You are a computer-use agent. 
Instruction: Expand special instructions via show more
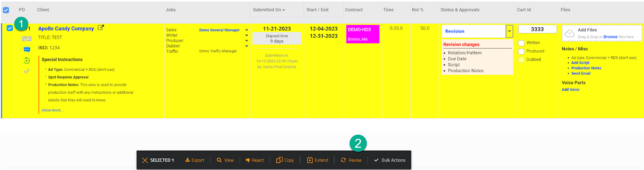pos(52,110)
